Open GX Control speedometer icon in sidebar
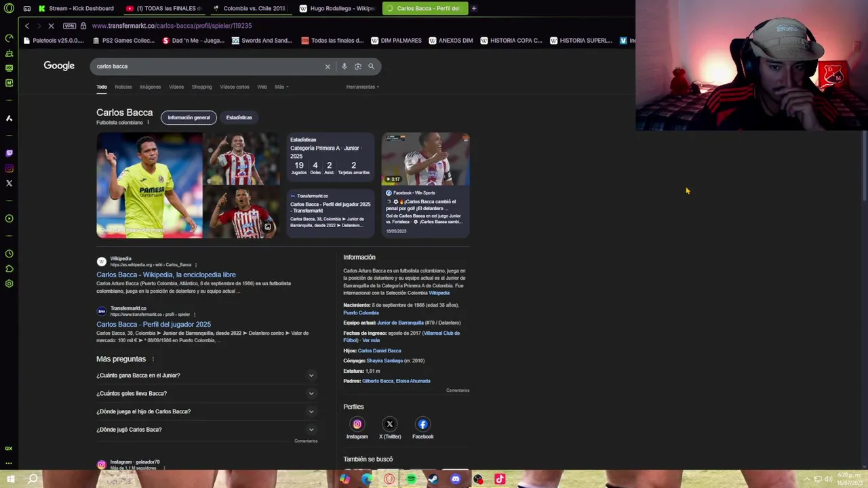The image size is (868, 488). pyautogui.click(x=9, y=38)
